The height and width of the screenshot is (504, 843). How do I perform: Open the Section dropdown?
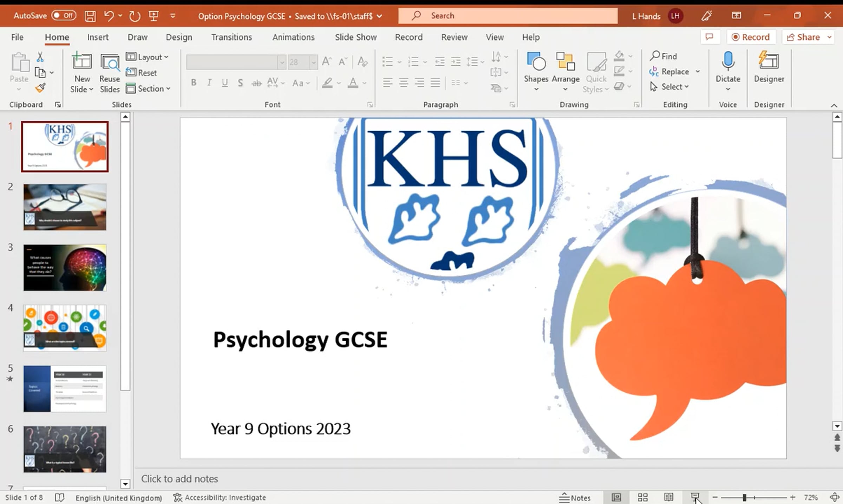click(x=148, y=89)
